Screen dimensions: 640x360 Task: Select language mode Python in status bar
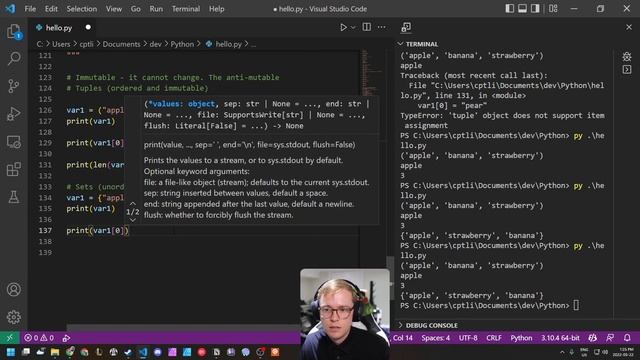[x=521, y=338]
